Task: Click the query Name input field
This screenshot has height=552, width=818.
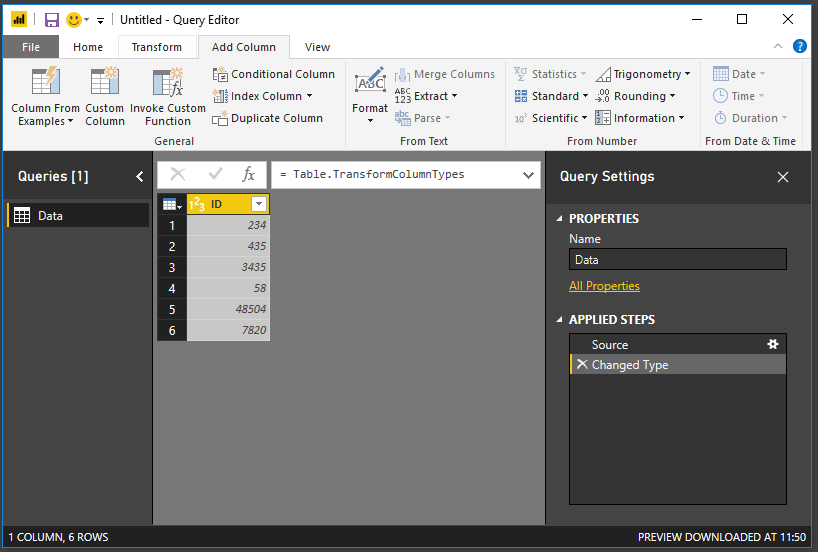Action: [x=677, y=260]
